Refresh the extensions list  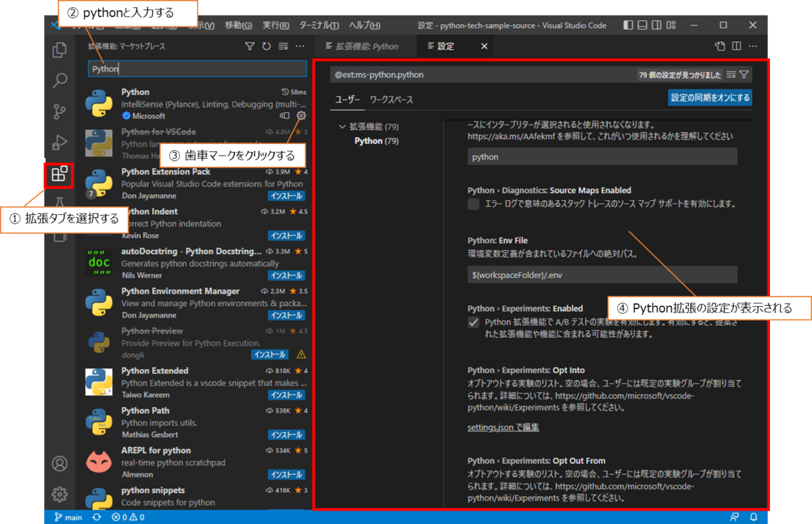[x=267, y=46]
